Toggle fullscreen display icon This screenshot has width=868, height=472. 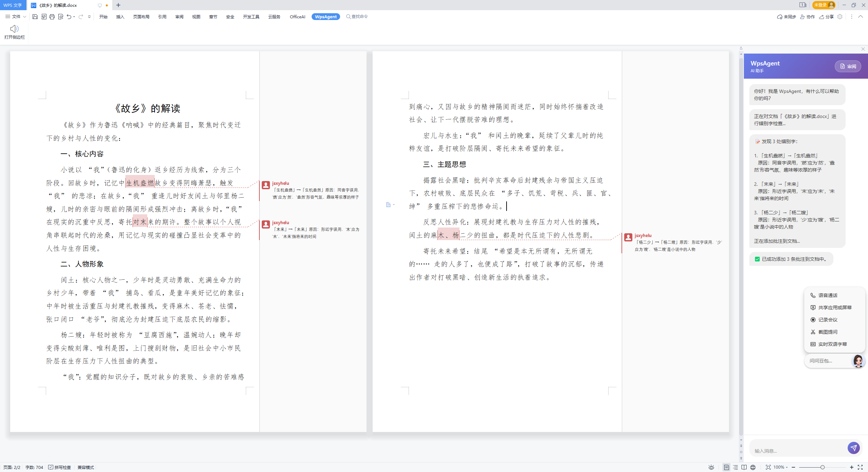point(860,467)
